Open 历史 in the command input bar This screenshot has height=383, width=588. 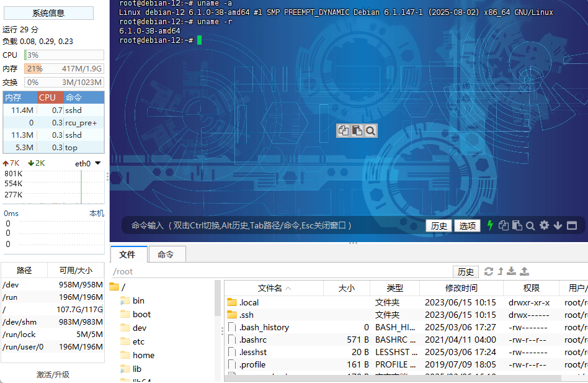tap(439, 226)
